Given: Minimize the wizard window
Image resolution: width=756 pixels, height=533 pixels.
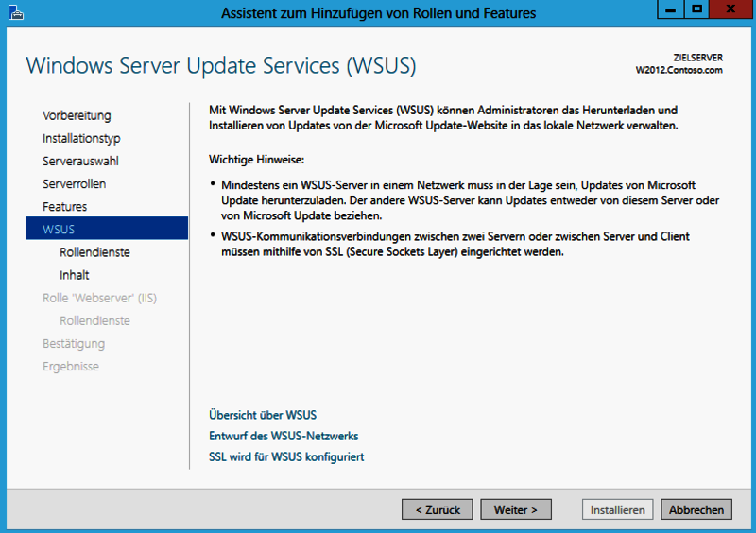Looking at the screenshot, I should [x=670, y=9].
